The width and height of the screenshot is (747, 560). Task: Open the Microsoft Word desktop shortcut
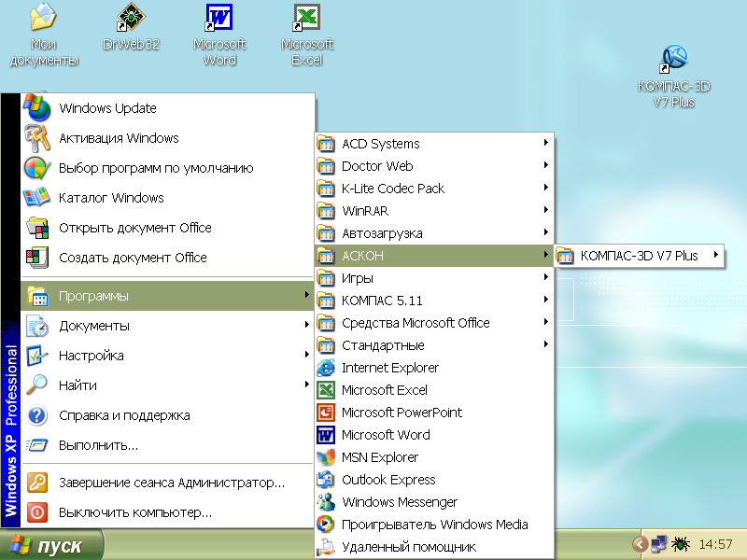(219, 35)
